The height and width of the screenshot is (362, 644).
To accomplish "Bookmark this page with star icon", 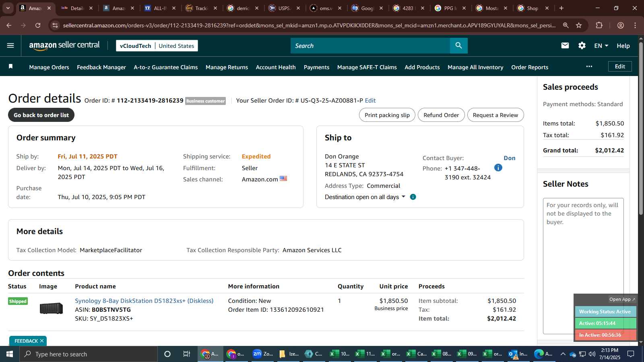I will click(579, 25).
